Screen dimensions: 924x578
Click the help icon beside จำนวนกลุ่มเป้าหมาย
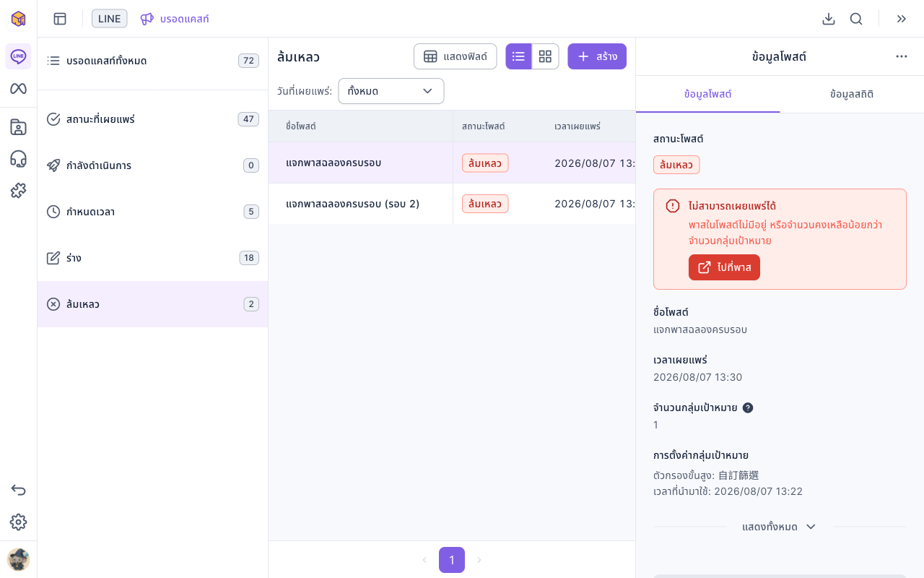(x=748, y=407)
